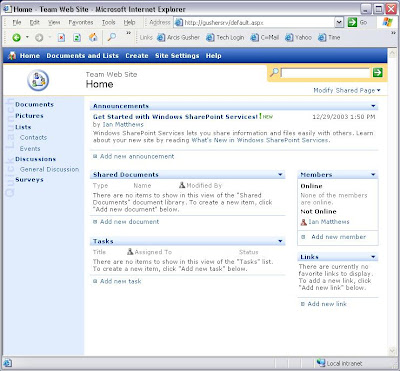Image resolution: width=400 pixels, height=371 pixels.
Task: Open Contacts list in Quick Launch
Action: coord(33,137)
